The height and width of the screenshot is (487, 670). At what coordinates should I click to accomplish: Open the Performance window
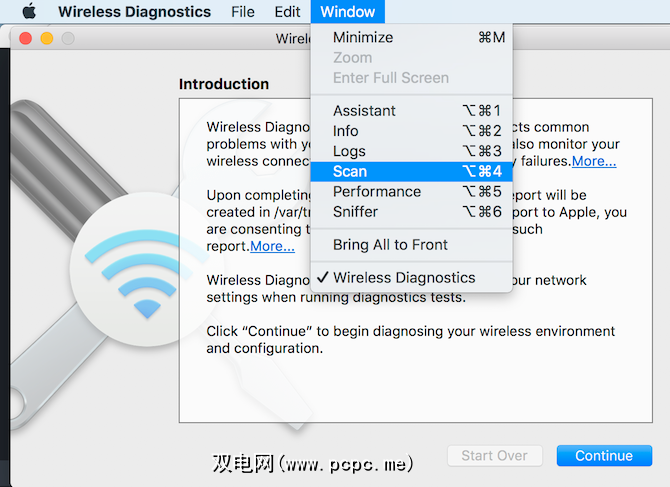pos(377,191)
